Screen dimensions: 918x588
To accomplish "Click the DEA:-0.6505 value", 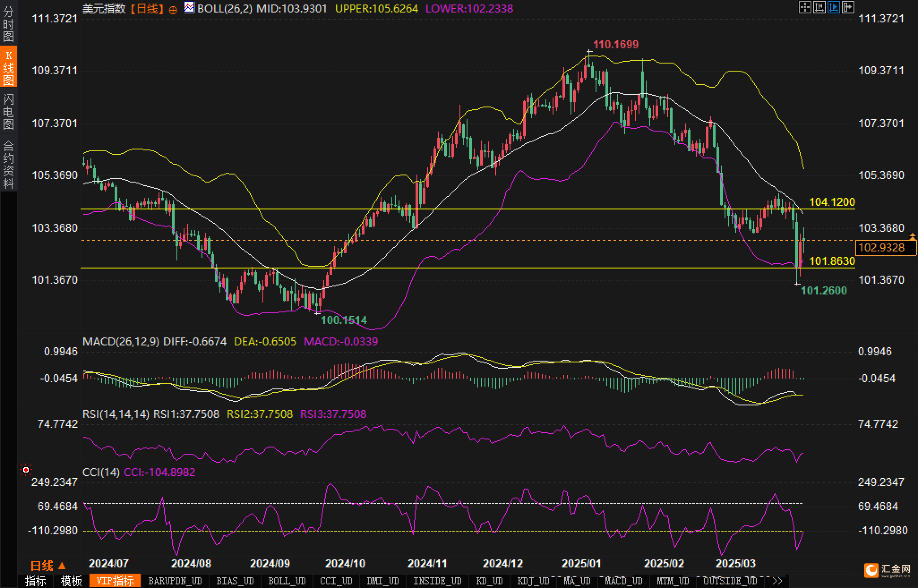I will coord(265,341).
